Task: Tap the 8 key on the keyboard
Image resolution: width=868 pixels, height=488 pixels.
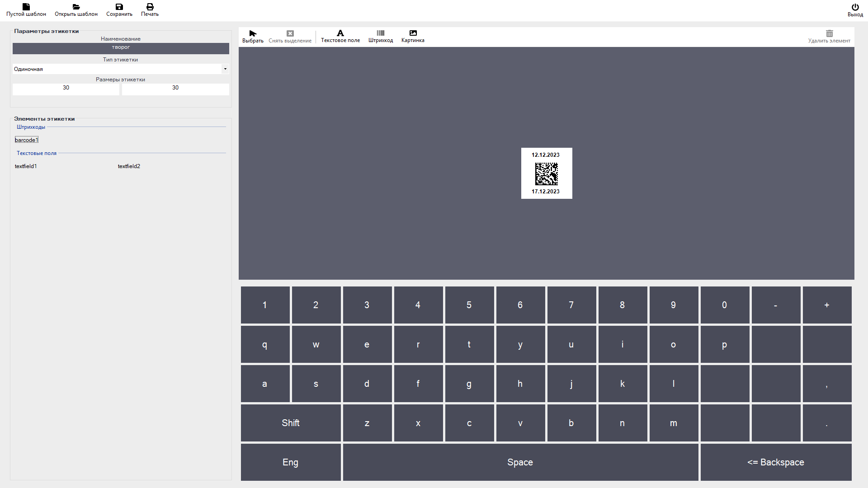Action: (623, 305)
